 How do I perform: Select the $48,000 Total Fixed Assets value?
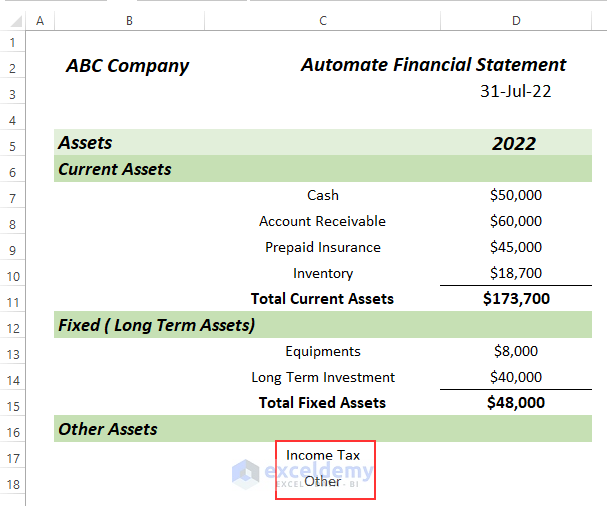point(516,403)
